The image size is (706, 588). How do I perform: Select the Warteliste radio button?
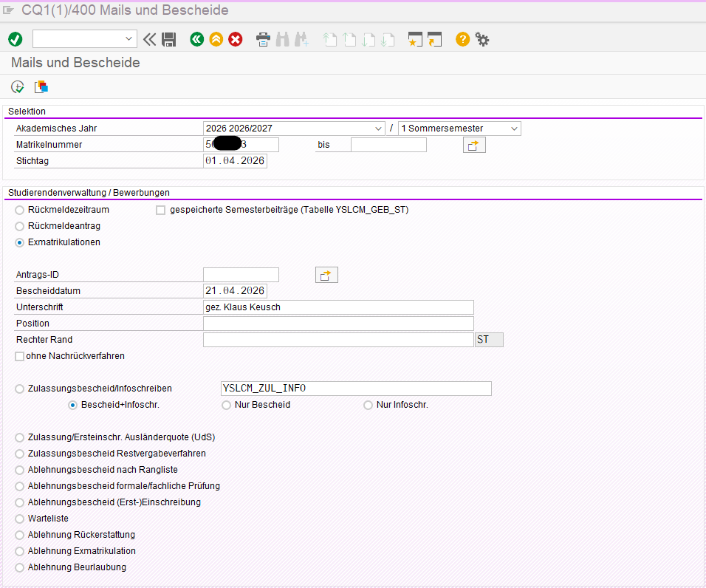[x=19, y=519]
